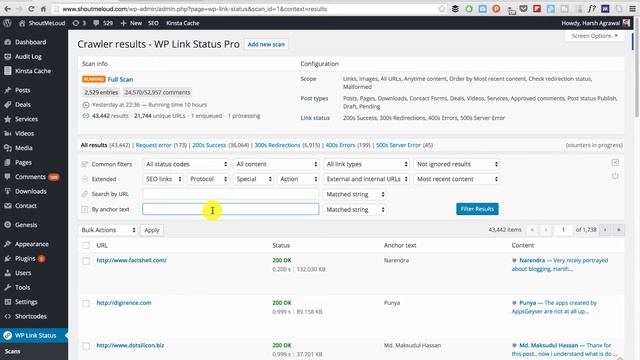Click the Posts pin icon in sidebar

(7, 90)
